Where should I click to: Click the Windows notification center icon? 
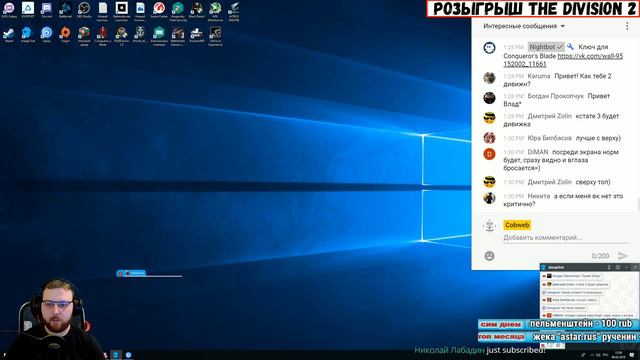pyautogui.click(x=632, y=355)
